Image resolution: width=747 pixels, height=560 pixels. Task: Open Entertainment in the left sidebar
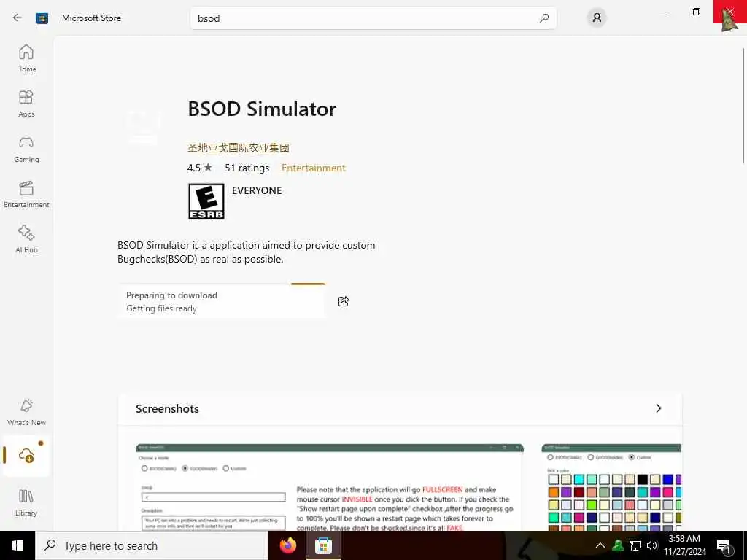tap(26, 194)
